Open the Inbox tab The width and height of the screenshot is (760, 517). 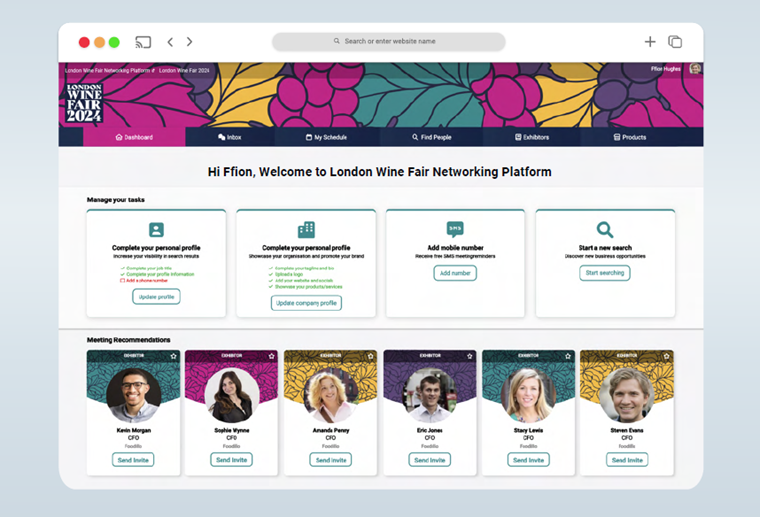(230, 137)
